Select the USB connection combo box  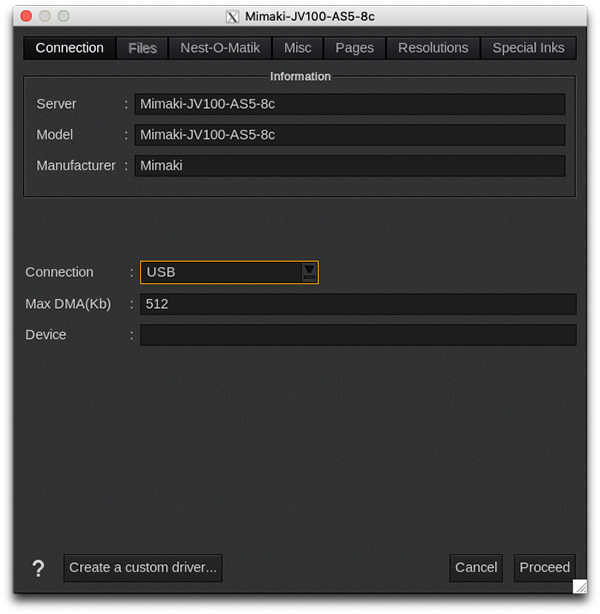(x=222, y=272)
